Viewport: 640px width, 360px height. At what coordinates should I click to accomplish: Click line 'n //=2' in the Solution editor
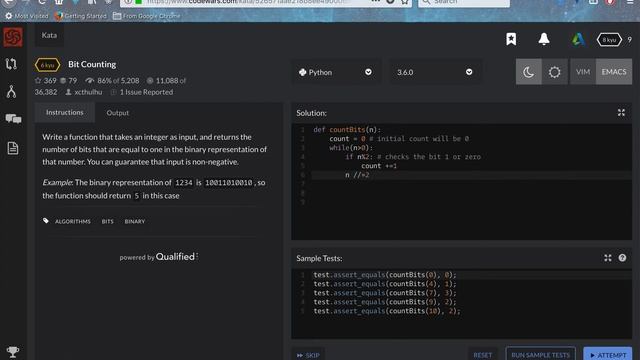tap(357, 175)
